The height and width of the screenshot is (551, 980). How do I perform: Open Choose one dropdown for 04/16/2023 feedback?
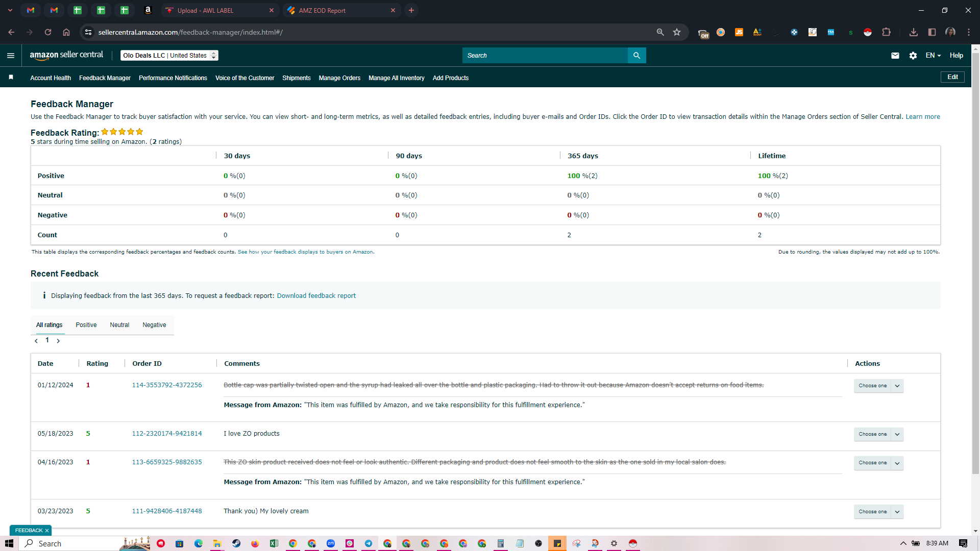coord(878,463)
